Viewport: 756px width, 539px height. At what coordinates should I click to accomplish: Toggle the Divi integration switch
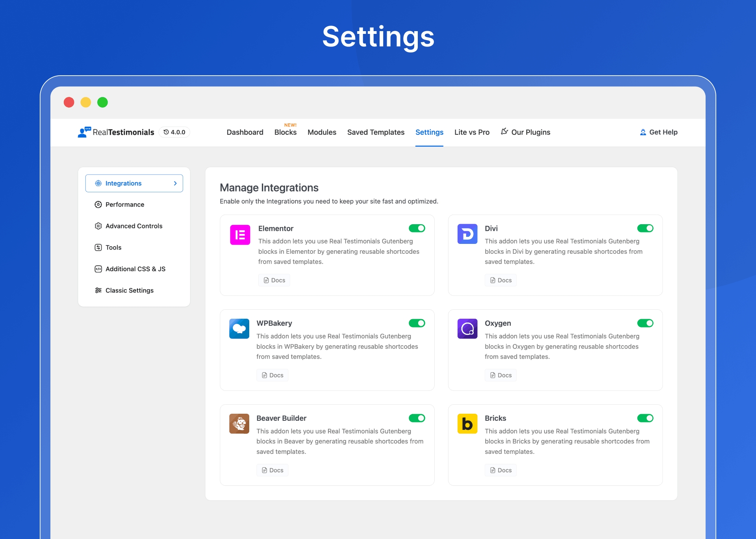coord(645,228)
